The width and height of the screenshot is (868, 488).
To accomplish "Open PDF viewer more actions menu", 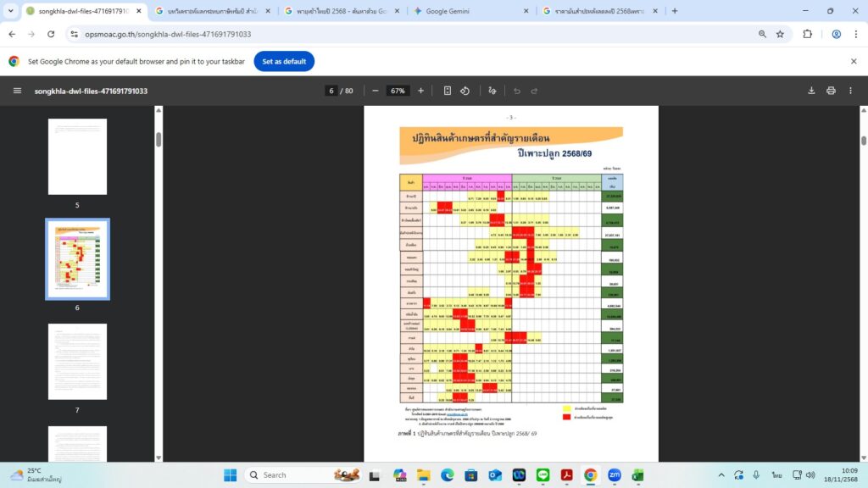I will click(852, 91).
